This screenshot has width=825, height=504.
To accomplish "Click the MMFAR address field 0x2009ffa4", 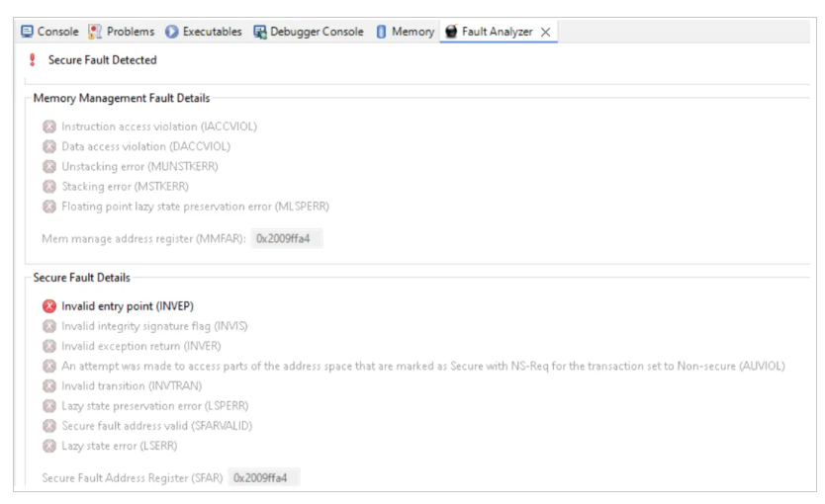I will coord(286,238).
